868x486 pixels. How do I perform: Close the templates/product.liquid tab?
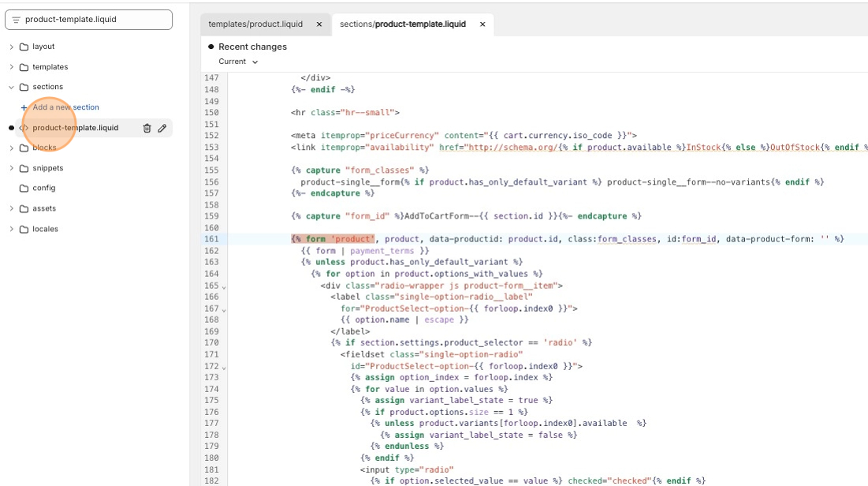(x=319, y=24)
